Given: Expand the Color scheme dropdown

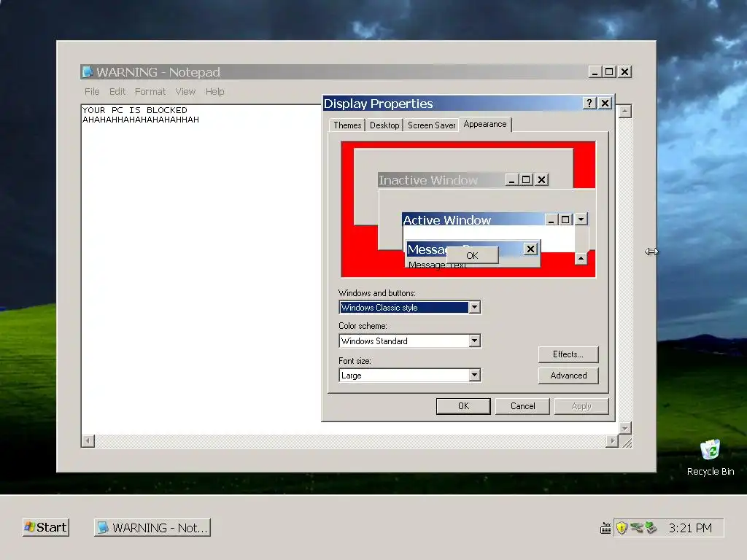Looking at the screenshot, I should (474, 341).
